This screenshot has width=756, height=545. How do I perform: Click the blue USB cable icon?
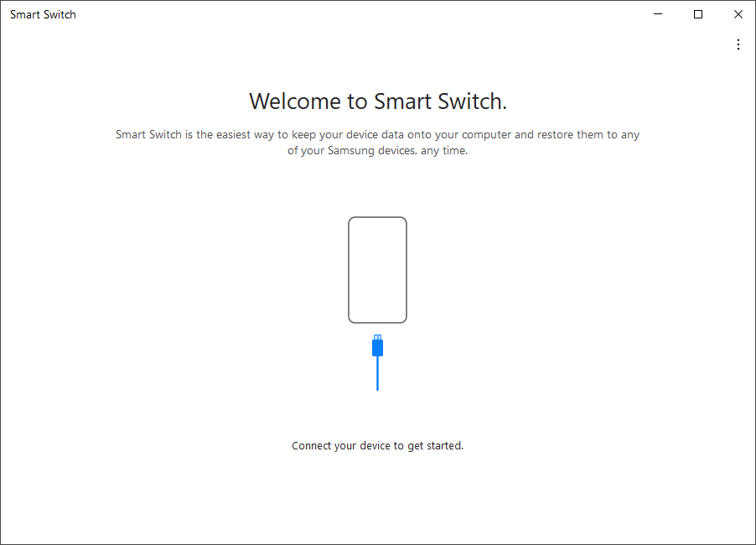(x=377, y=362)
